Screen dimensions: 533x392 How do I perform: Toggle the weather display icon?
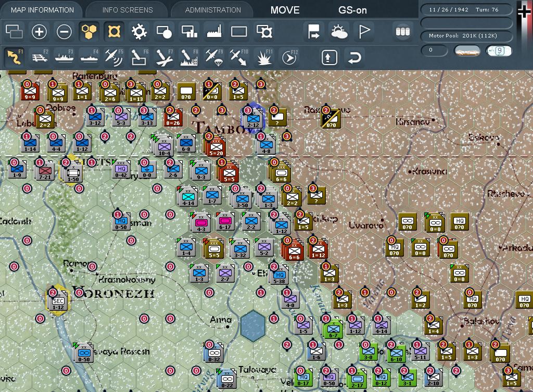339,32
